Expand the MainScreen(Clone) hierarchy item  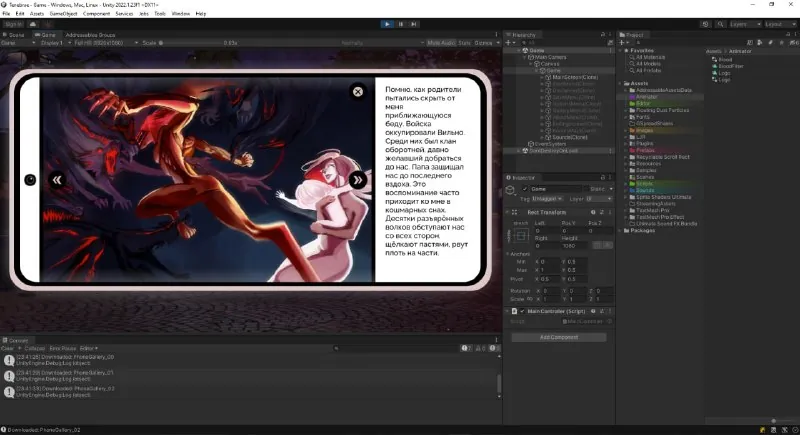(x=541, y=78)
